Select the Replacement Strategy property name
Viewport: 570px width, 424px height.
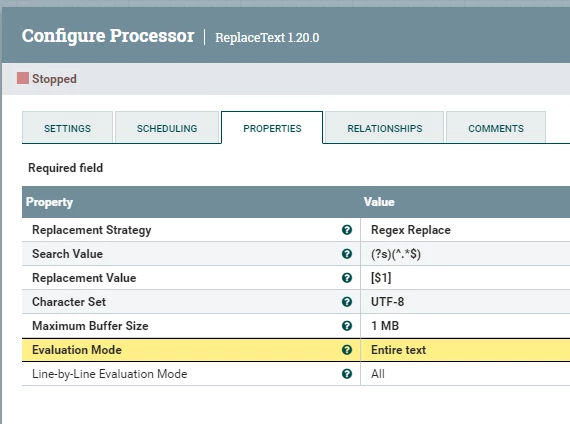(x=92, y=230)
